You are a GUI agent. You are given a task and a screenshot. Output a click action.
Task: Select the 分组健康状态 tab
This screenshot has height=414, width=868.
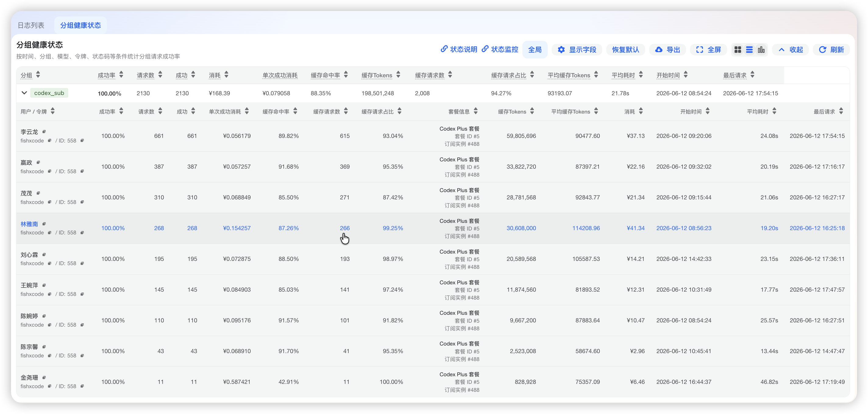coord(80,25)
